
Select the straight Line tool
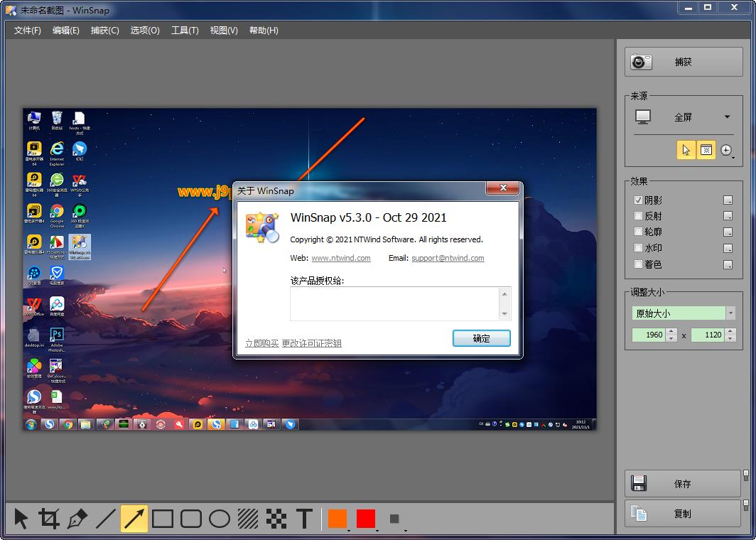coord(106,519)
